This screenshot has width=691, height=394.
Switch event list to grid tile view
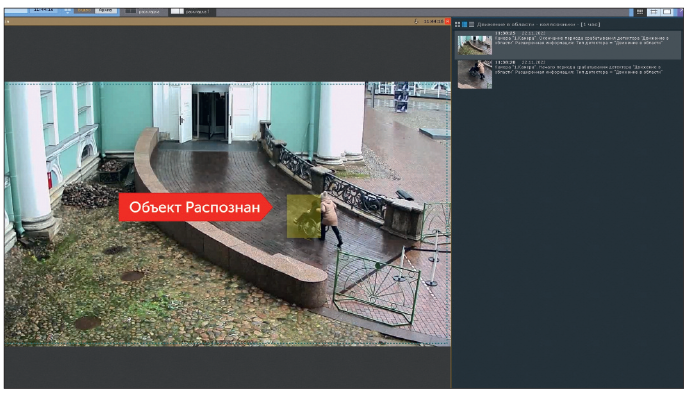click(x=457, y=25)
